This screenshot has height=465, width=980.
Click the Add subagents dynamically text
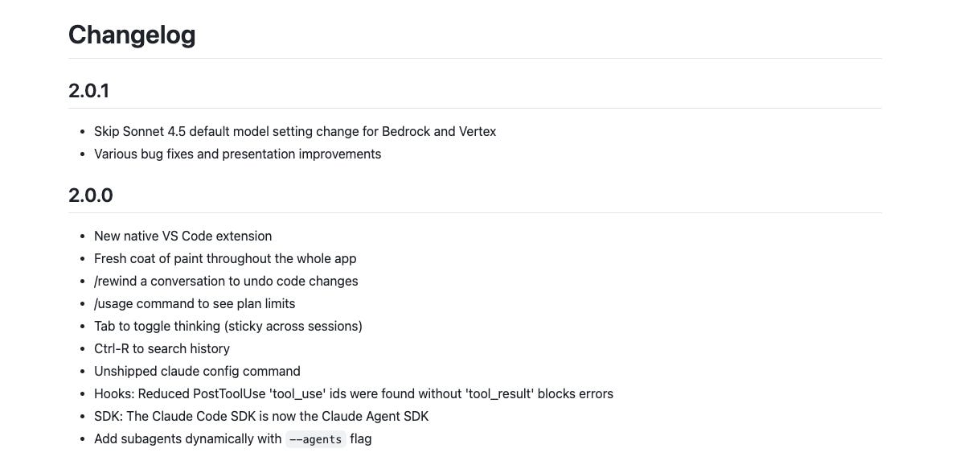pos(187,438)
